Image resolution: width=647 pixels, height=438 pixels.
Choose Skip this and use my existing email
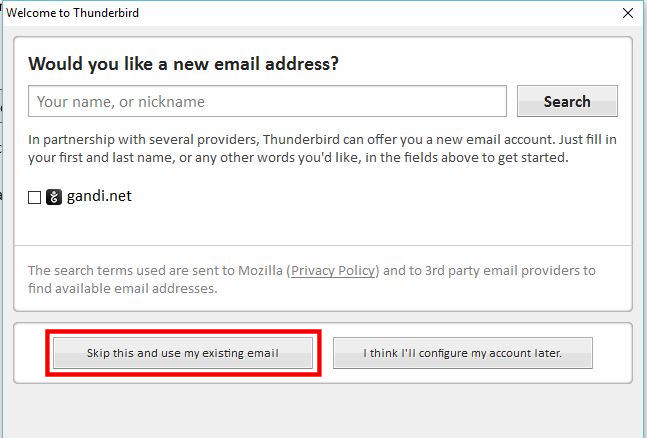(x=183, y=353)
